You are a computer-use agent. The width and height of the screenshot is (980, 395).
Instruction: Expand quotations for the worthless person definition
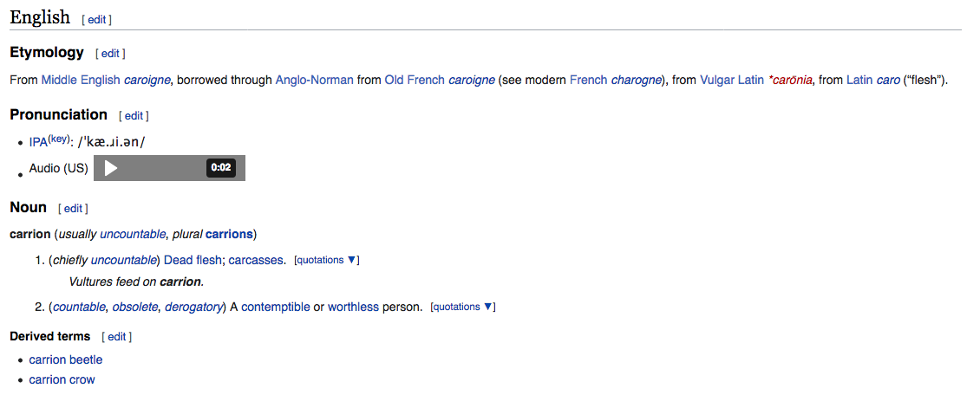(463, 307)
